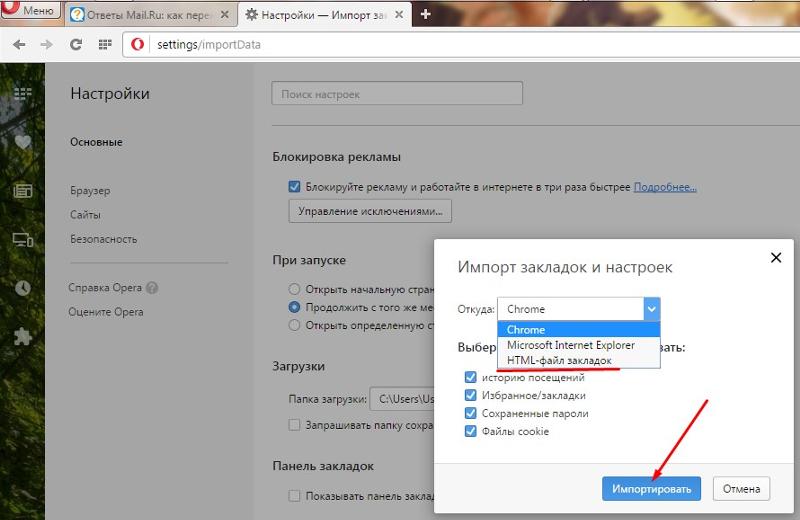Open Оцените Opera link
The height and width of the screenshot is (520, 800).
106,312
